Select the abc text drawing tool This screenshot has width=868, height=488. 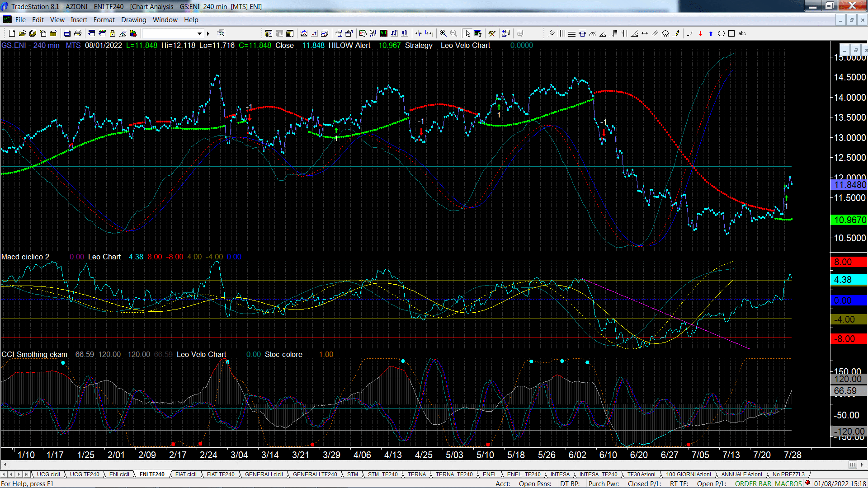[742, 33]
